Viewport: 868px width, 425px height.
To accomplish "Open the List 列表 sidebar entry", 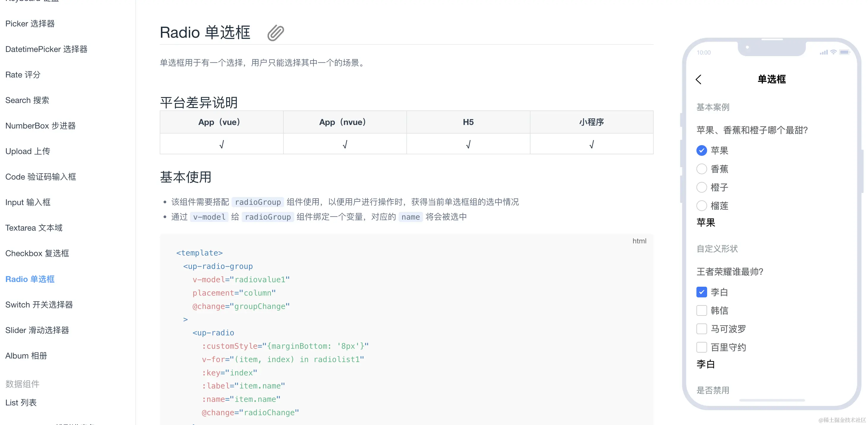I will click(21, 403).
